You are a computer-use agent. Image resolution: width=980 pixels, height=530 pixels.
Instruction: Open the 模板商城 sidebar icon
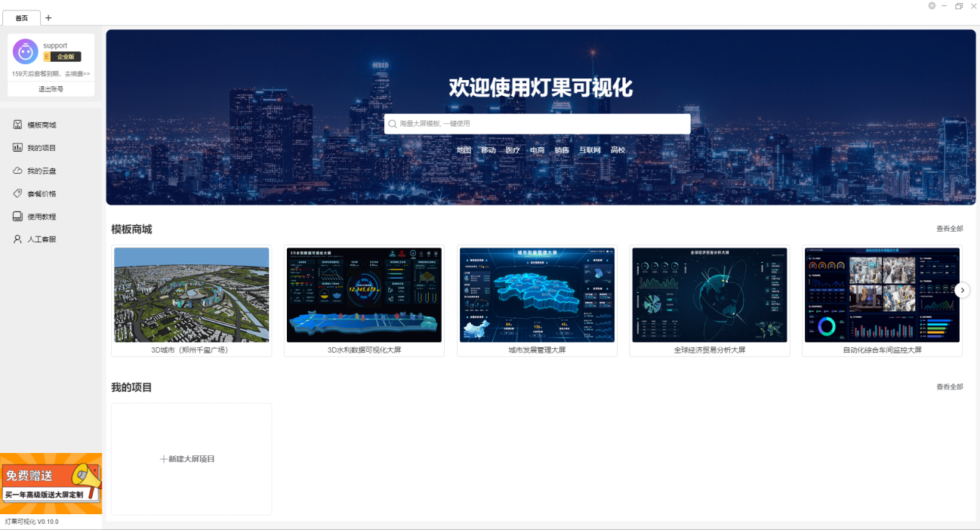pos(17,125)
